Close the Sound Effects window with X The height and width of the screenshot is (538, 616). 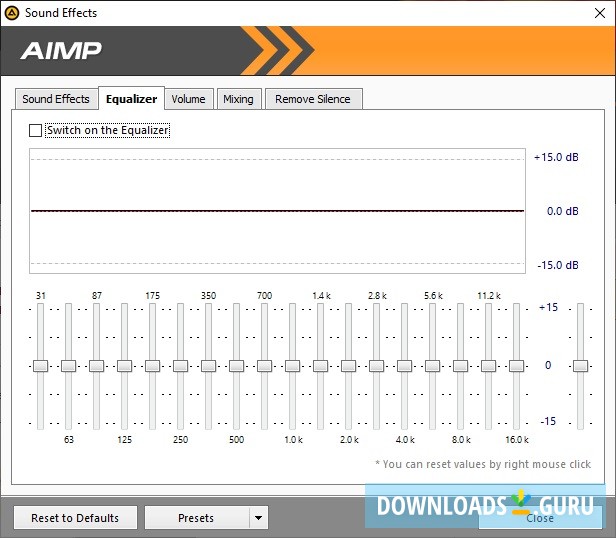(x=600, y=13)
